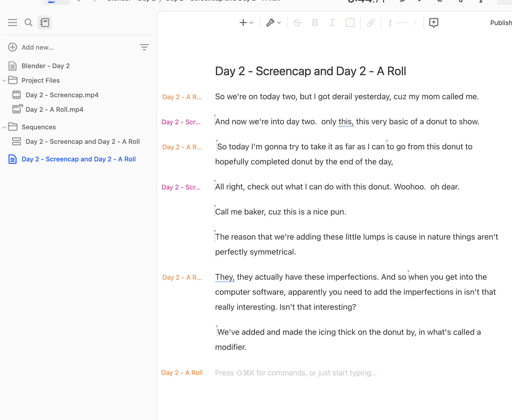The width and height of the screenshot is (512, 420).
Task: Open Day 2 - A Roll.mp4 file
Action: [54, 110]
